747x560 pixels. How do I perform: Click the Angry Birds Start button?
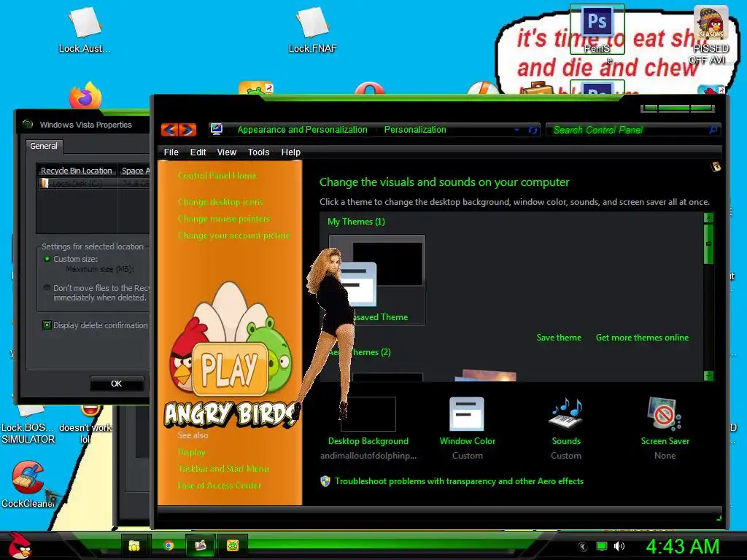coord(19,545)
